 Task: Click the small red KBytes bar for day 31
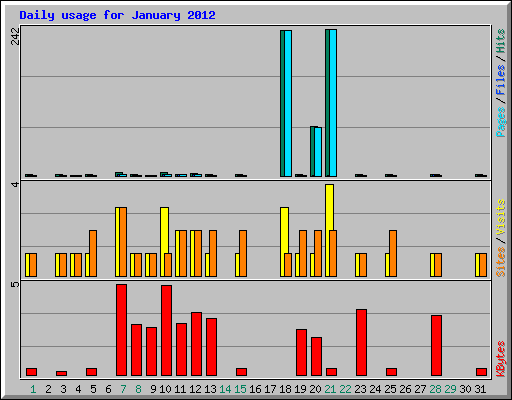[x=481, y=372]
